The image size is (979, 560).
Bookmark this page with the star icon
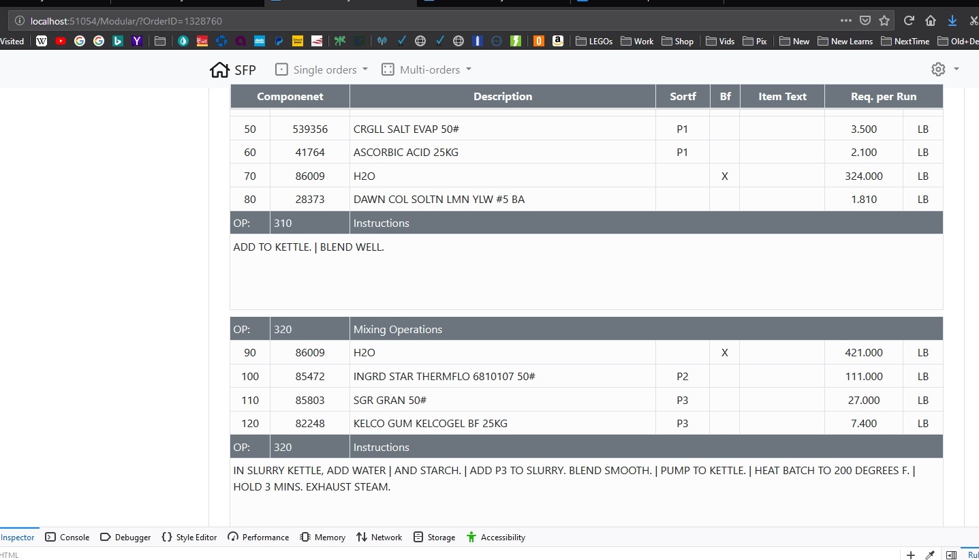(884, 20)
